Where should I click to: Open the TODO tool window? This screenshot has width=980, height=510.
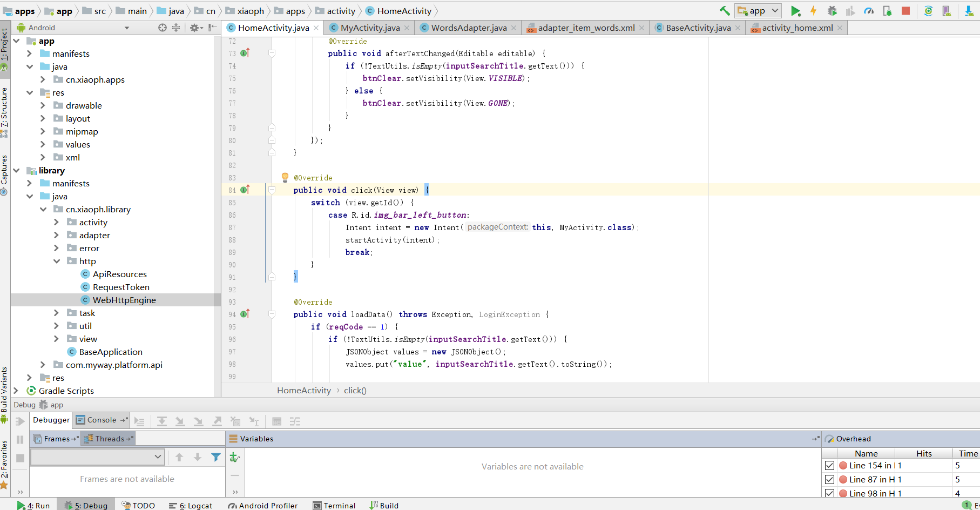pos(138,505)
